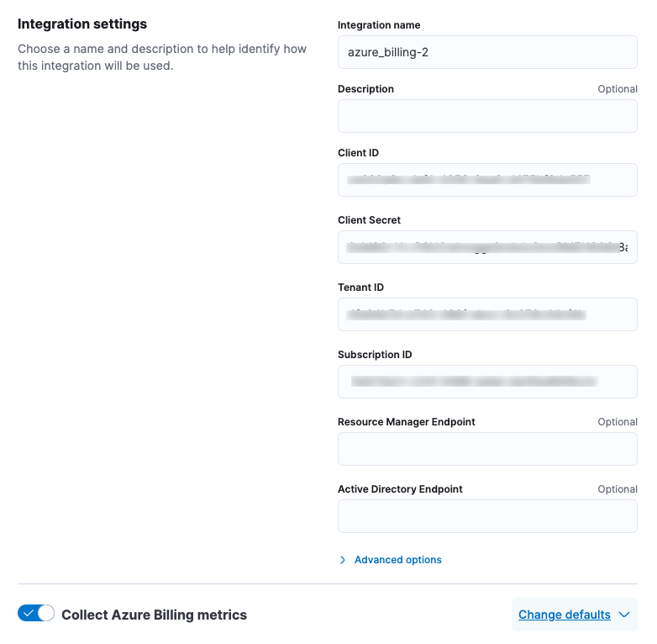Expand the Advanced options section
The width and height of the screenshot is (657, 644).
tap(397, 560)
